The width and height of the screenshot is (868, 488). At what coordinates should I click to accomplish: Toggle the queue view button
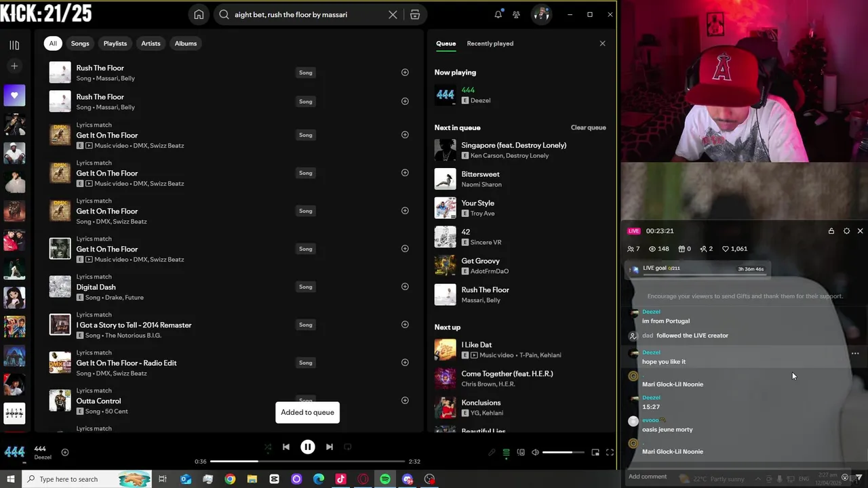point(506,452)
